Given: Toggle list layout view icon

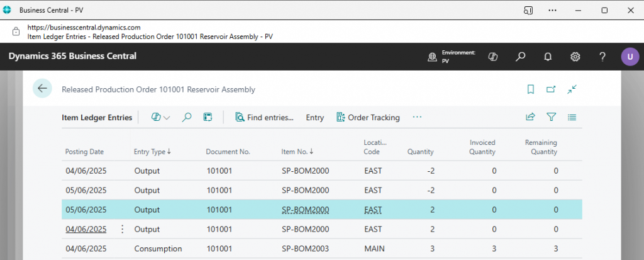Looking at the screenshot, I should [x=572, y=117].
